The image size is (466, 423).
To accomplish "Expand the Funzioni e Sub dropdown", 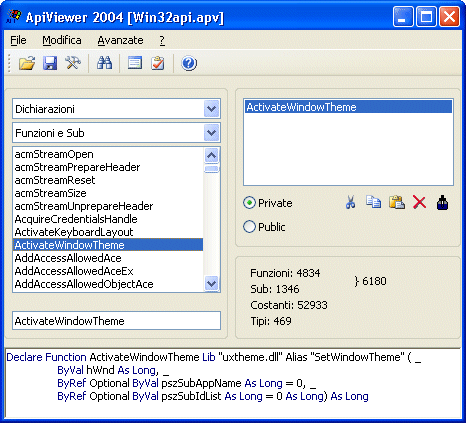I will (x=211, y=133).
